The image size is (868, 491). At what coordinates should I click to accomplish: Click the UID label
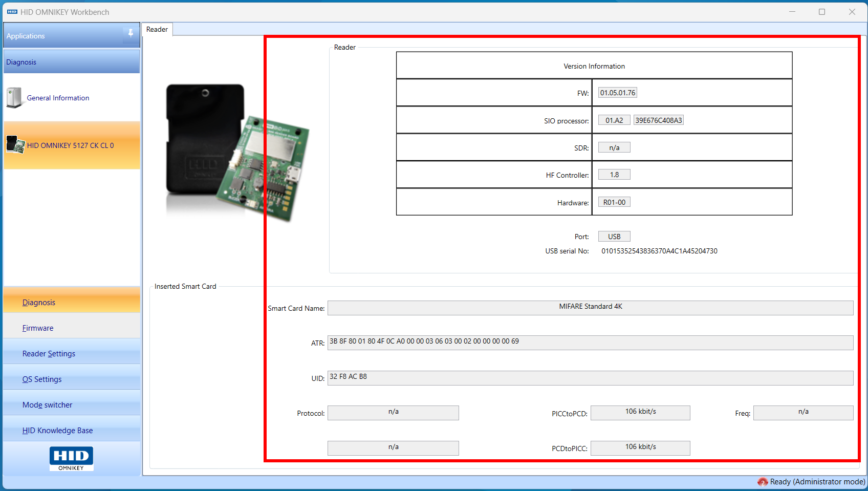tap(318, 378)
